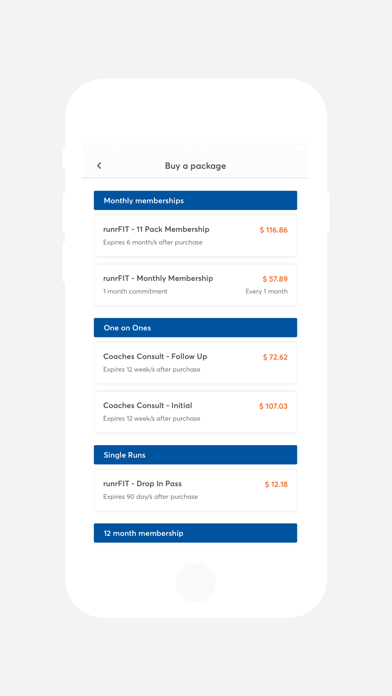Image resolution: width=392 pixels, height=696 pixels.
Task: Click Expires 90 day/s after purchase text
Action: coord(150,497)
